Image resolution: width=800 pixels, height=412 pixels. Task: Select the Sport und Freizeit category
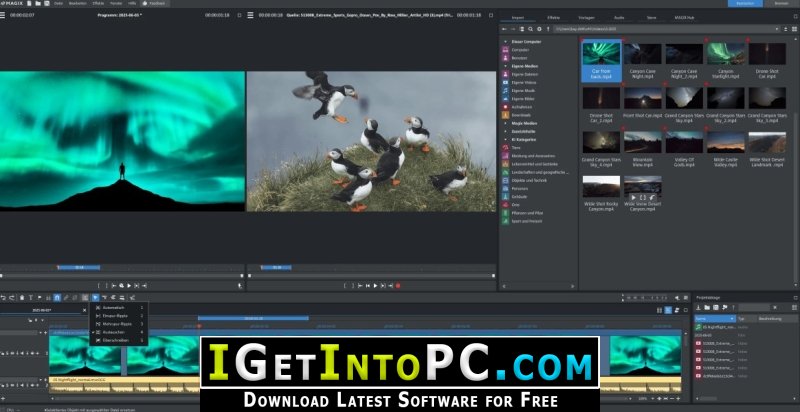pyautogui.click(x=527, y=221)
